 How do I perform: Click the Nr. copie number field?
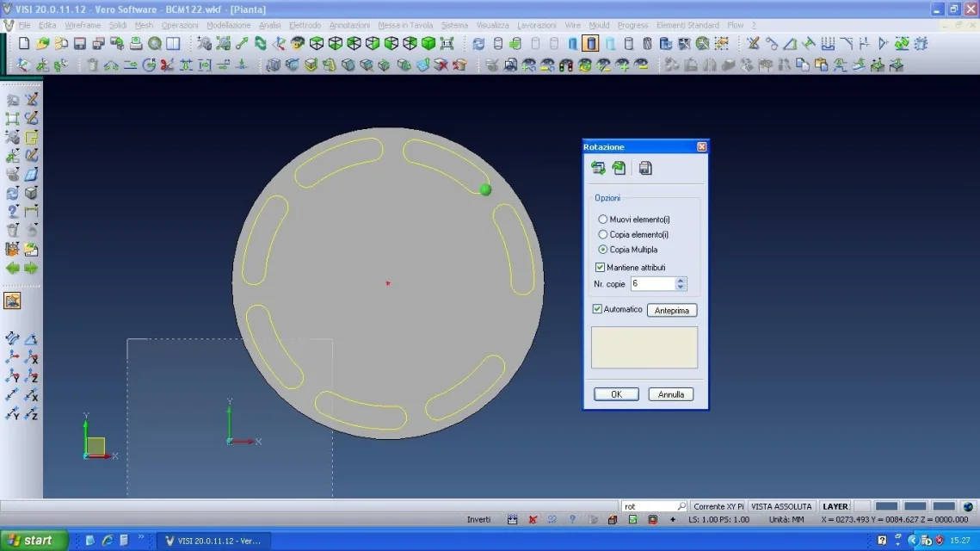point(653,284)
